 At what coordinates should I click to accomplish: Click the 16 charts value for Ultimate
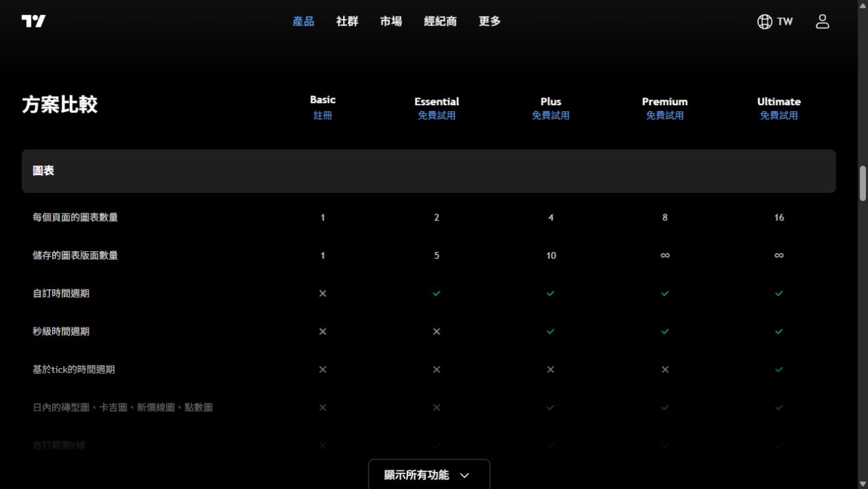click(x=779, y=218)
